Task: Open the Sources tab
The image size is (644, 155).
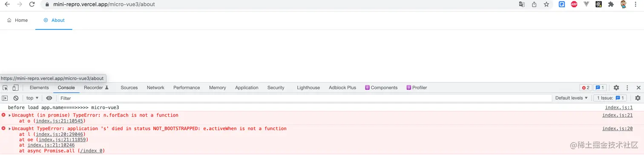Action: tap(129, 87)
